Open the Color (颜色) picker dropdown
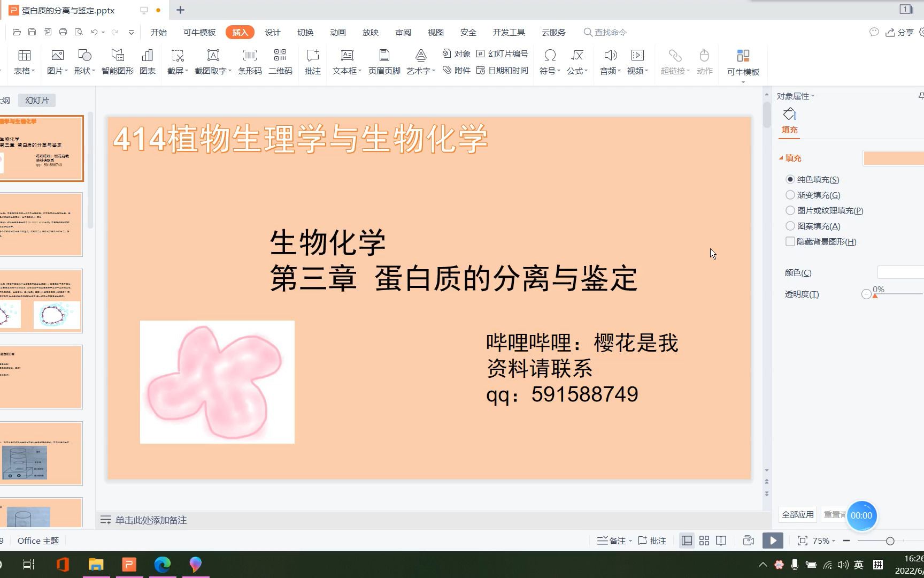The width and height of the screenshot is (924, 578). pos(901,272)
